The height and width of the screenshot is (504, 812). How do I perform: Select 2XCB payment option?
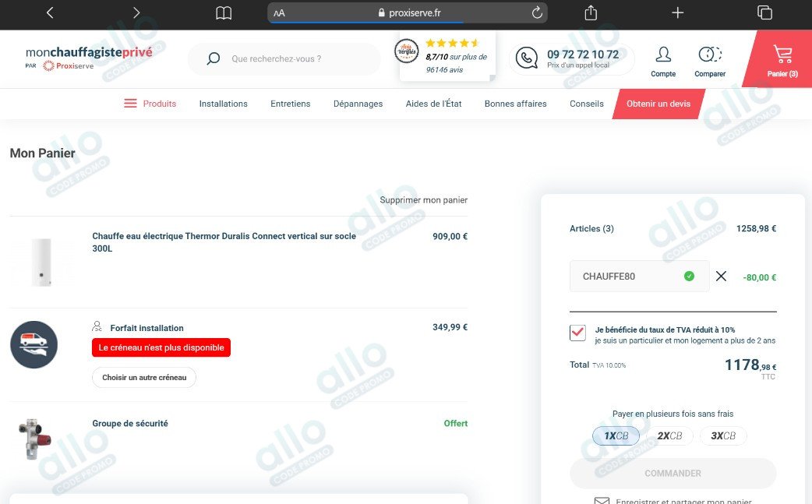(x=669, y=435)
